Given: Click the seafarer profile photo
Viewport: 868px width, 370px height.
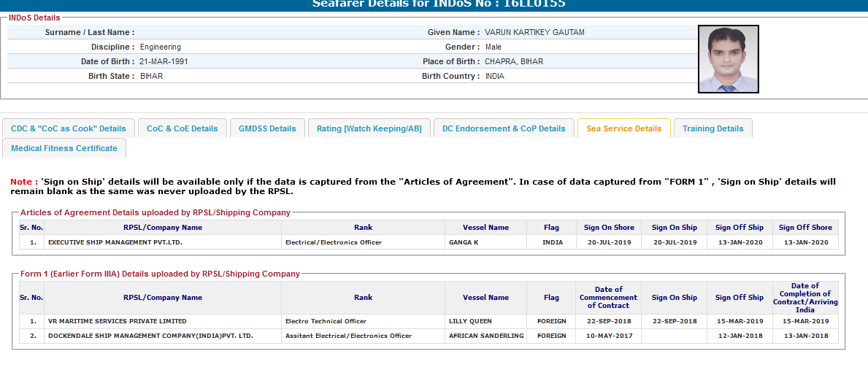Looking at the screenshot, I should (x=728, y=59).
